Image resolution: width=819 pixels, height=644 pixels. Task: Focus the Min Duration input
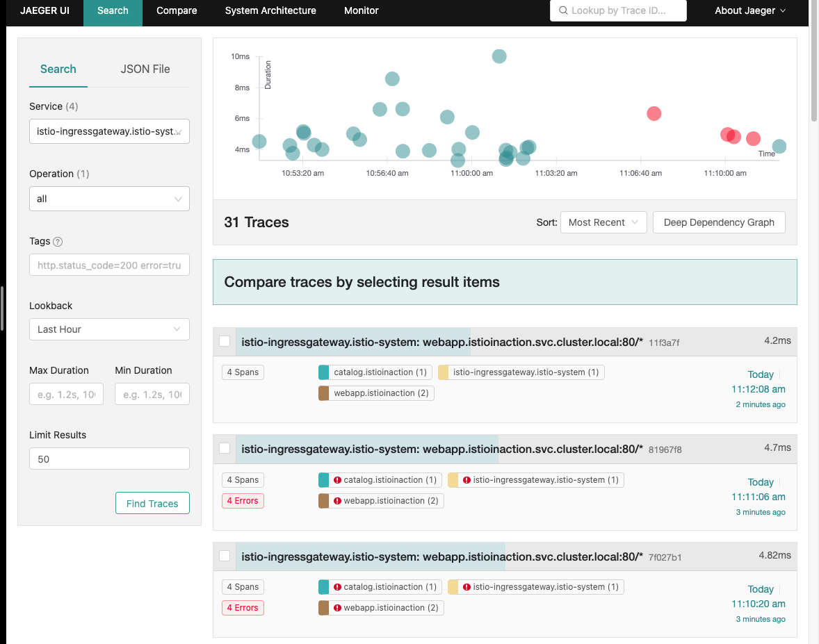pyautogui.click(x=152, y=394)
